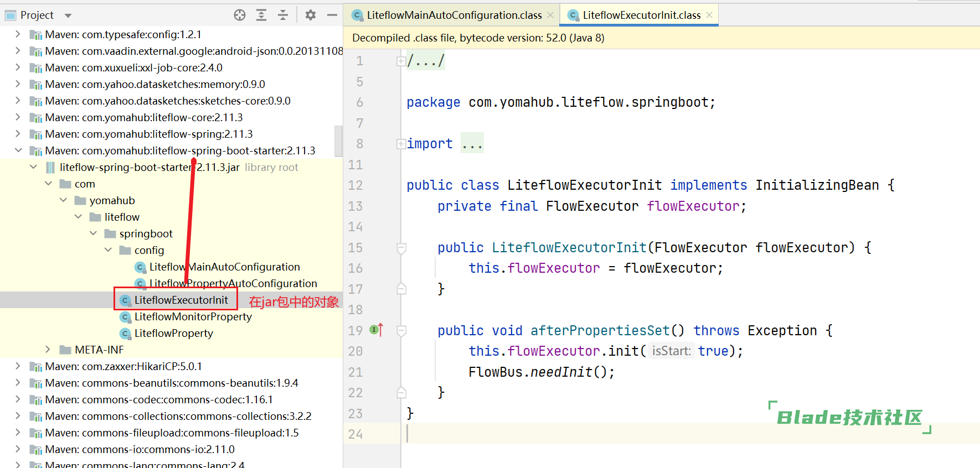The width and height of the screenshot is (980, 468).
Task: Click line number 12 in the gutter
Action: 355,185
